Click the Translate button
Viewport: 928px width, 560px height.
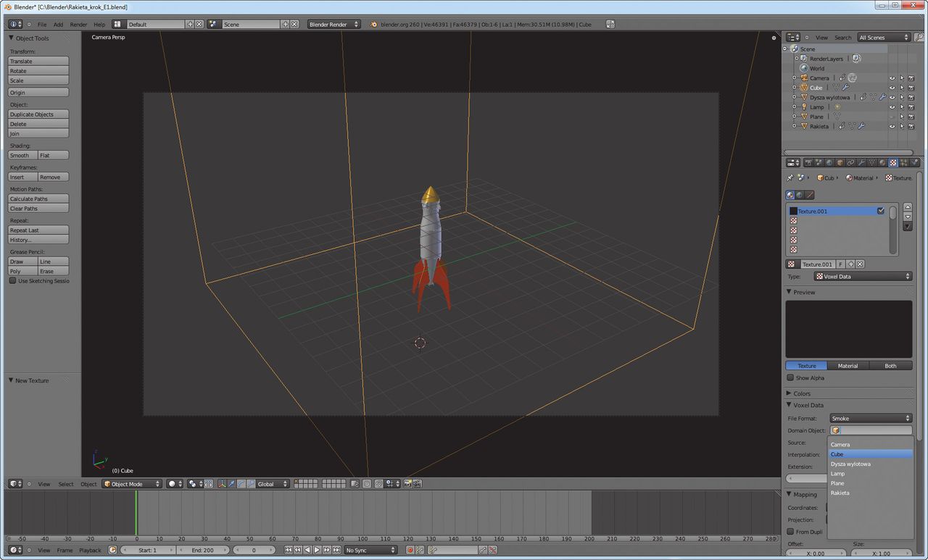point(38,61)
